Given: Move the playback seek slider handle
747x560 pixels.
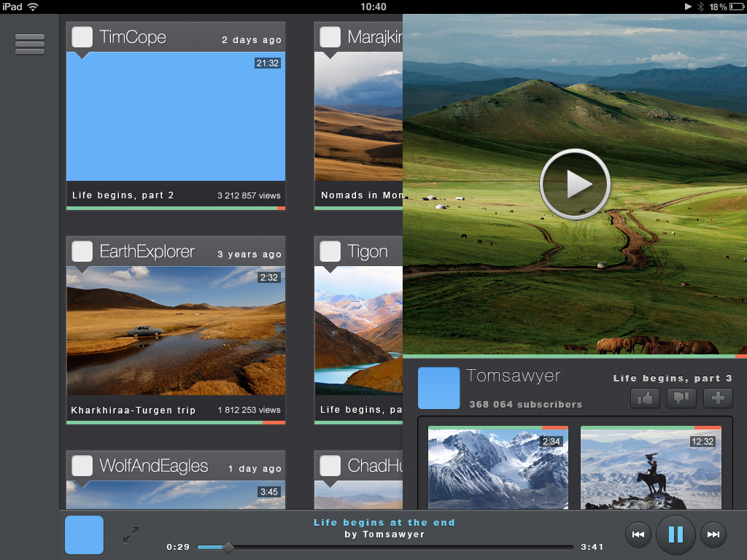Looking at the screenshot, I should (228, 547).
